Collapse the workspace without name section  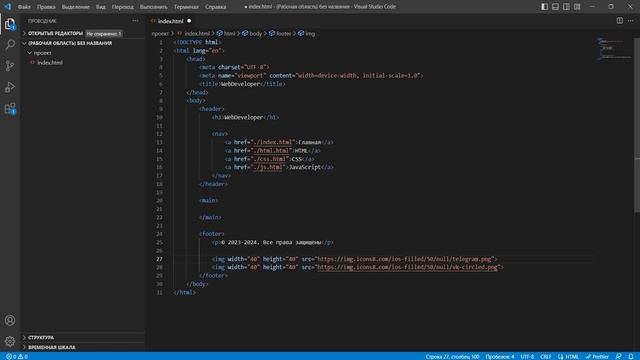click(x=69, y=43)
